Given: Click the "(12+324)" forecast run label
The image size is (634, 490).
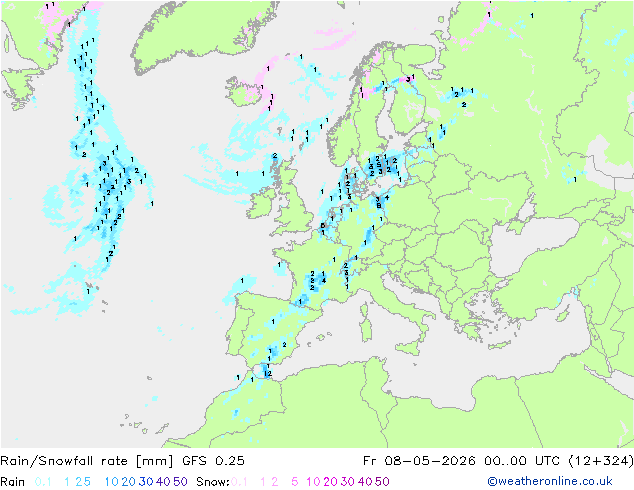Looking at the screenshot, I should point(600,460).
